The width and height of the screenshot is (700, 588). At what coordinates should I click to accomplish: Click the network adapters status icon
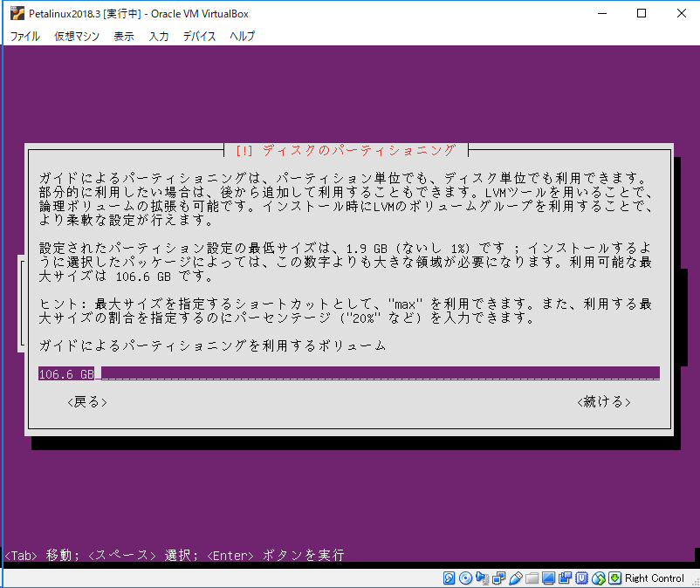point(498,578)
